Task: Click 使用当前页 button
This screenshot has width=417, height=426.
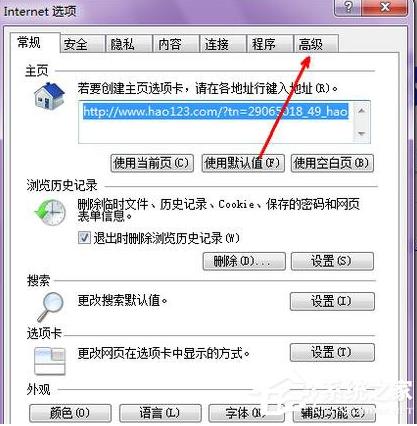Action: 152,163
